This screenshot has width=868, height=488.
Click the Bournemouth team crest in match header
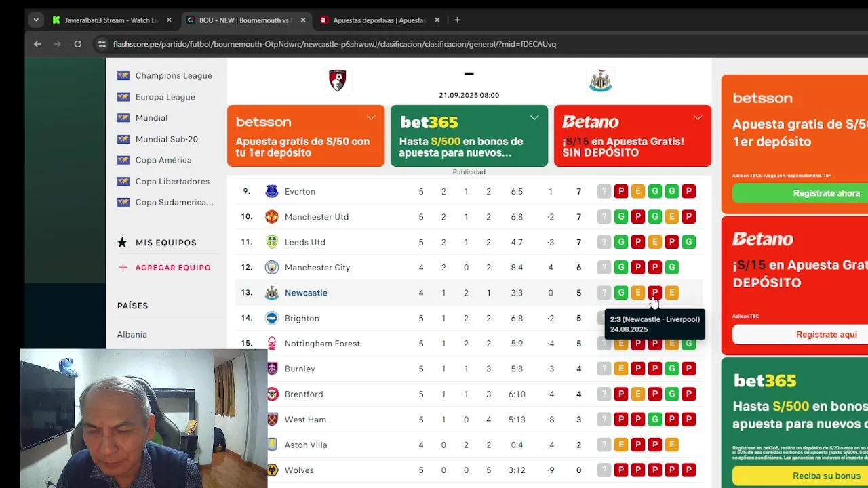[x=337, y=80]
